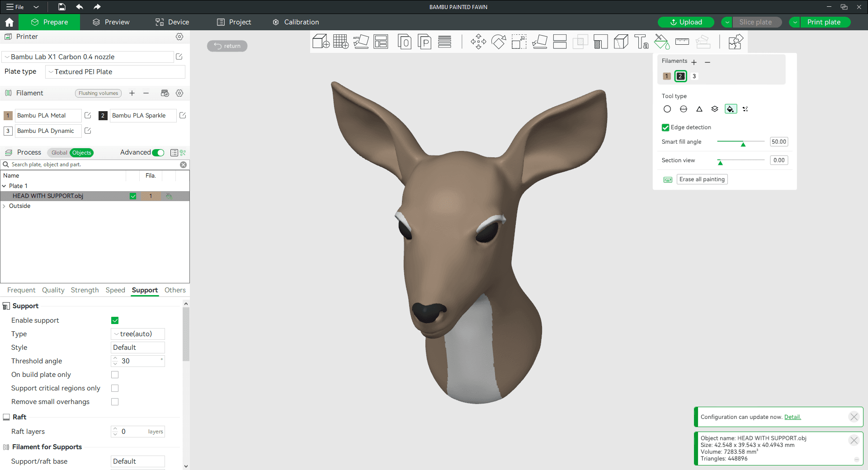Click the Upload button

point(686,22)
